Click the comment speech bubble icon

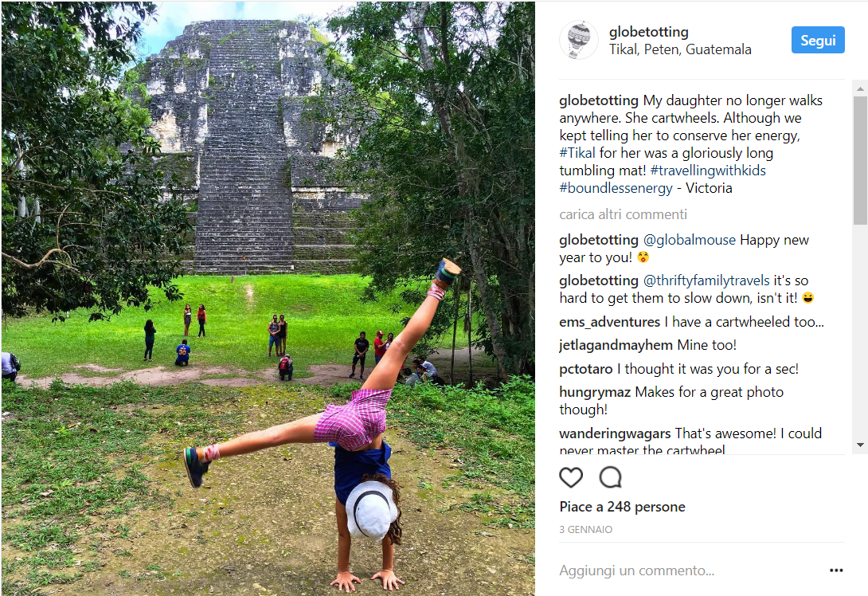pos(611,477)
